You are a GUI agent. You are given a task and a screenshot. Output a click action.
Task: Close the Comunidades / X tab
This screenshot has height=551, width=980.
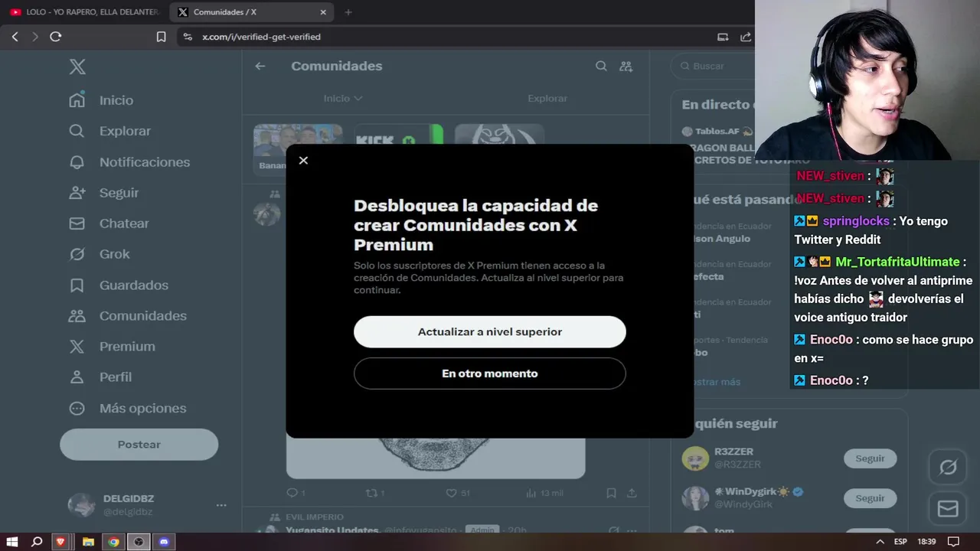(x=323, y=12)
